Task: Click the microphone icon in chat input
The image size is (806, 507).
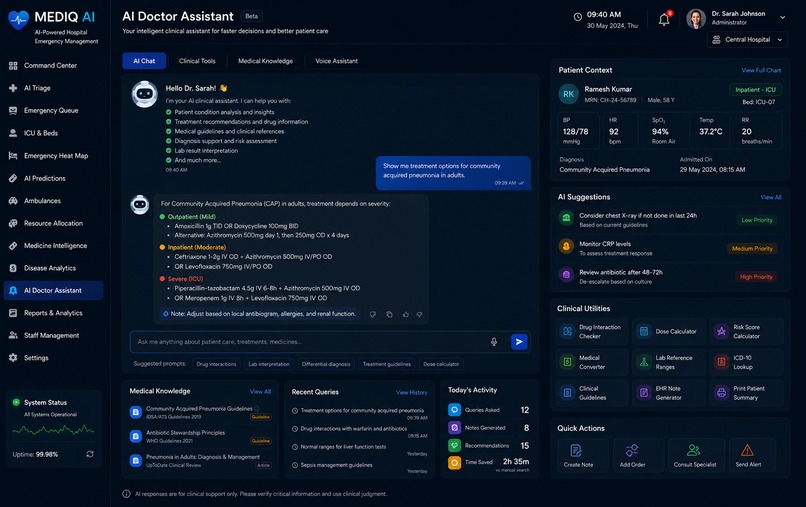Action: [x=493, y=342]
